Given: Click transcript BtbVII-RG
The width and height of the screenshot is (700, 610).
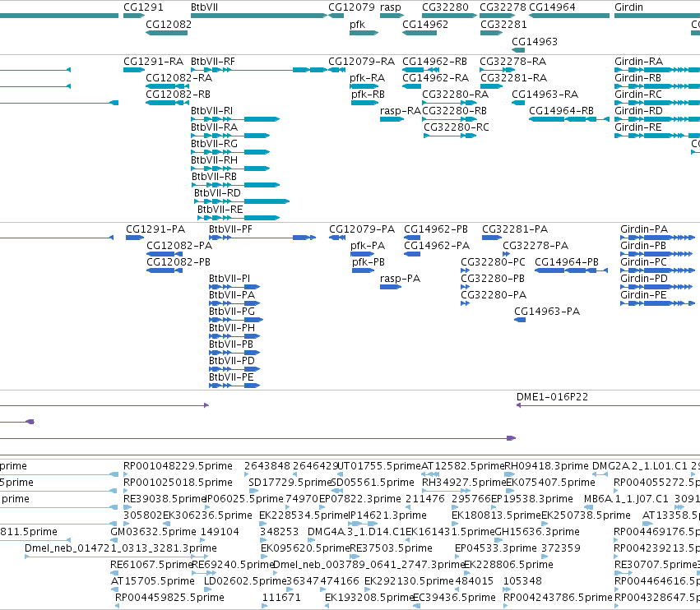Looking at the screenshot, I should [230, 152].
